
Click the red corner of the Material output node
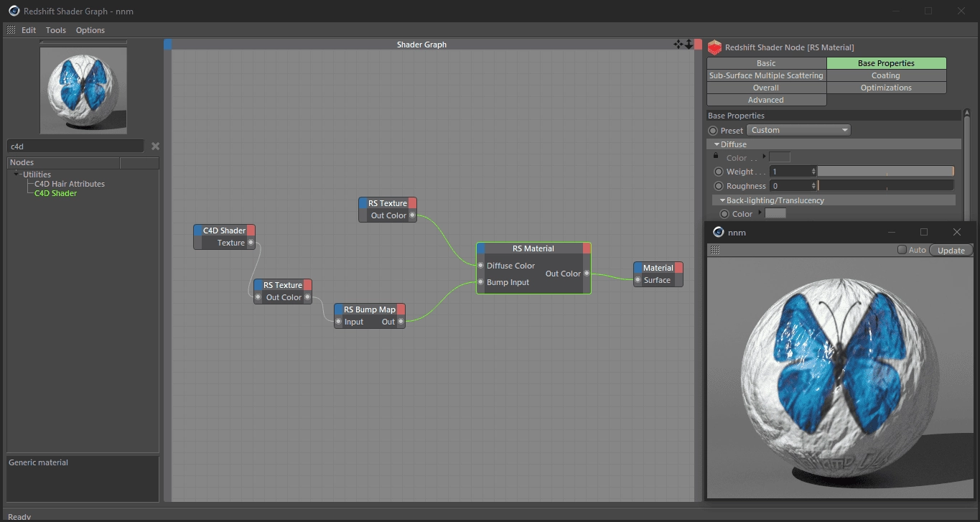pyautogui.click(x=678, y=268)
